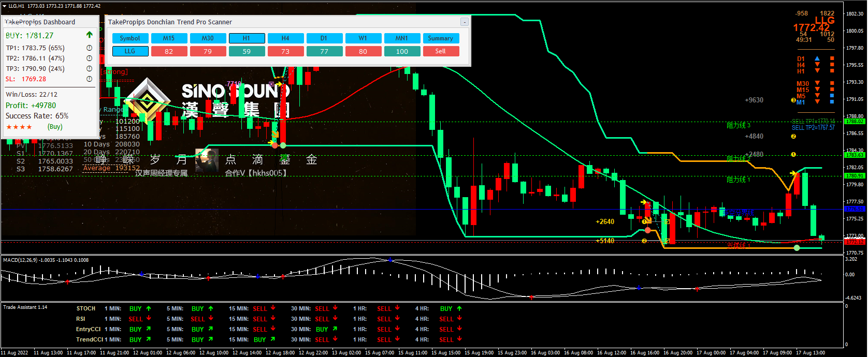
Task: Click RSI 30 MIN SELL down arrow
Action: pyautogui.click(x=335, y=318)
